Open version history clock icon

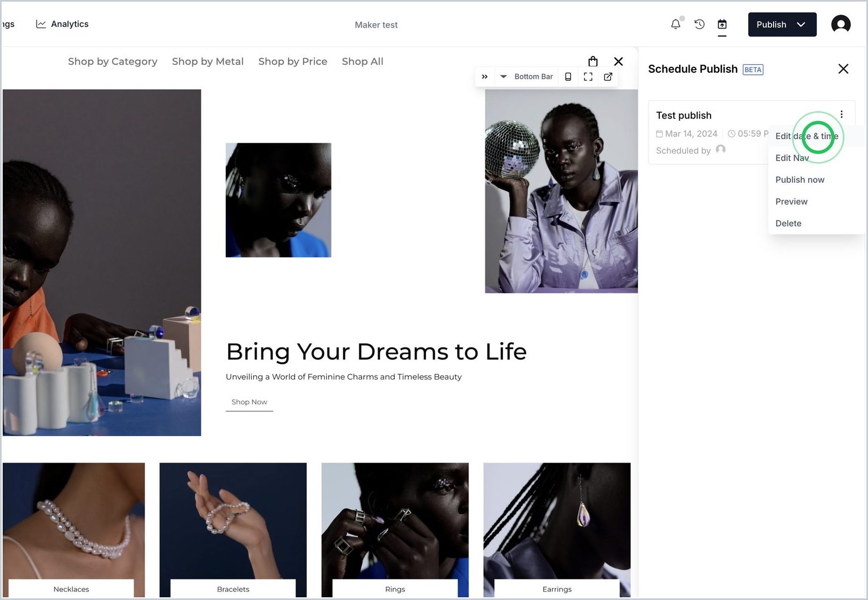point(699,24)
